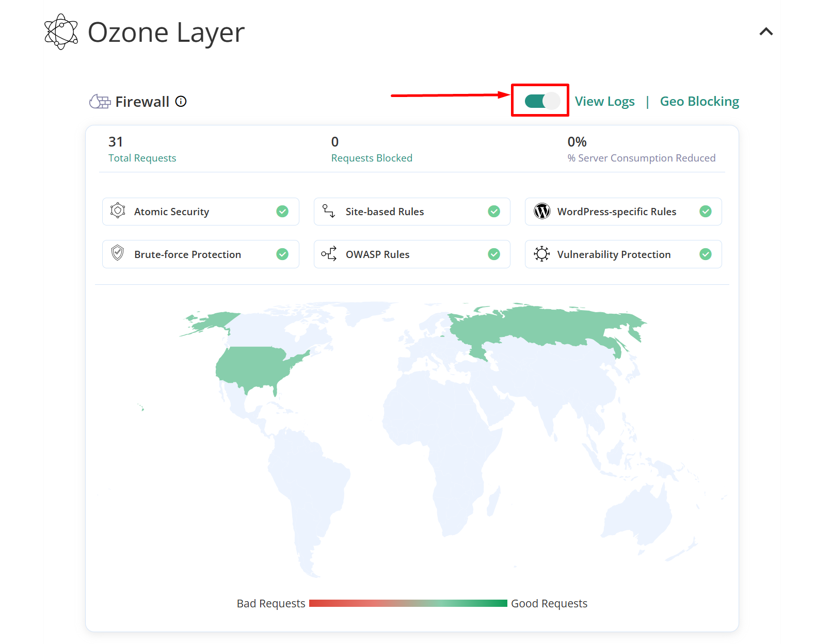The height and width of the screenshot is (644, 831).
Task: Click the Requests Blocked label
Action: coord(372,158)
